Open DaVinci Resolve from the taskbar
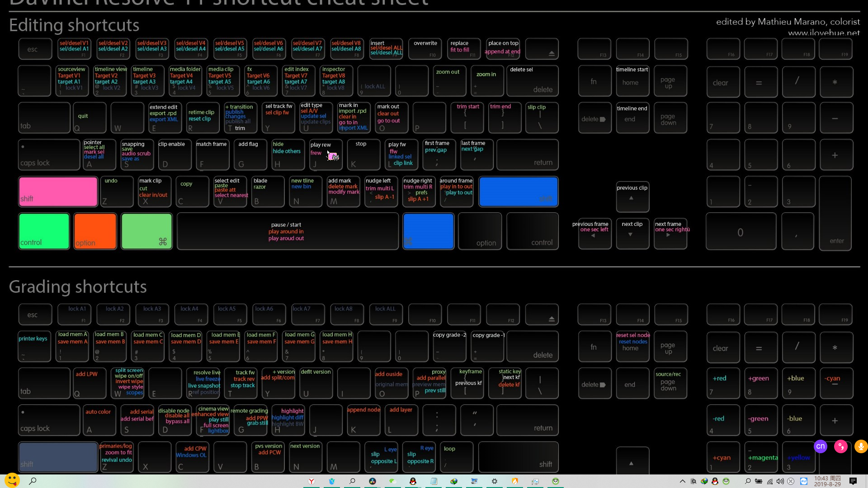This screenshot has height=488, width=868. point(373,481)
